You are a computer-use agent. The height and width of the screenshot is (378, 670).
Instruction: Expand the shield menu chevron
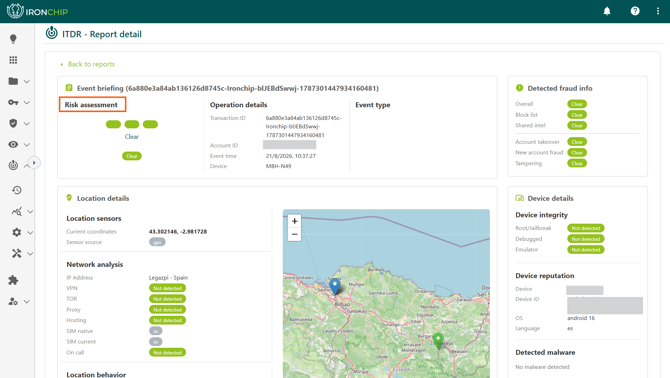click(27, 123)
